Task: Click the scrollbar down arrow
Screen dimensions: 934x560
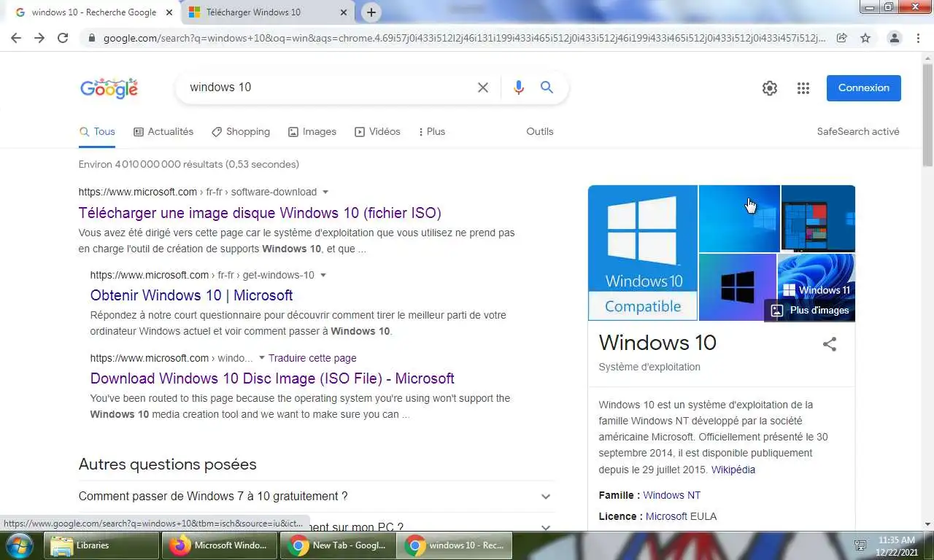Action: tap(927, 524)
